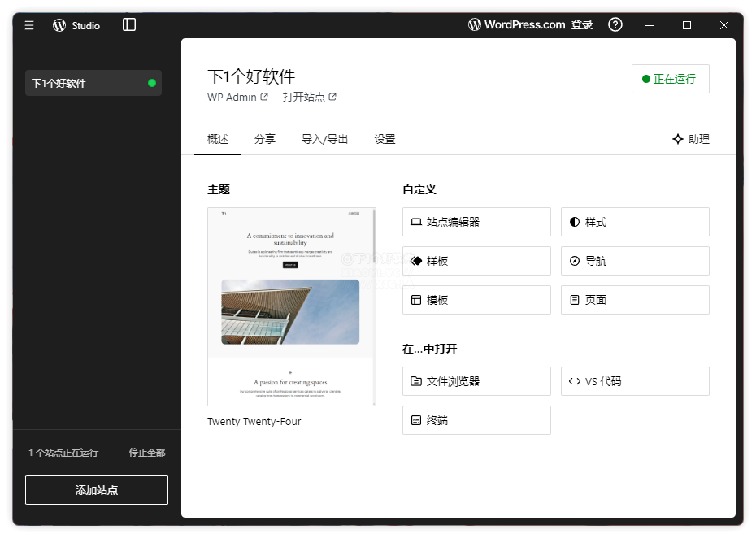Open 模板 templates

tap(476, 300)
